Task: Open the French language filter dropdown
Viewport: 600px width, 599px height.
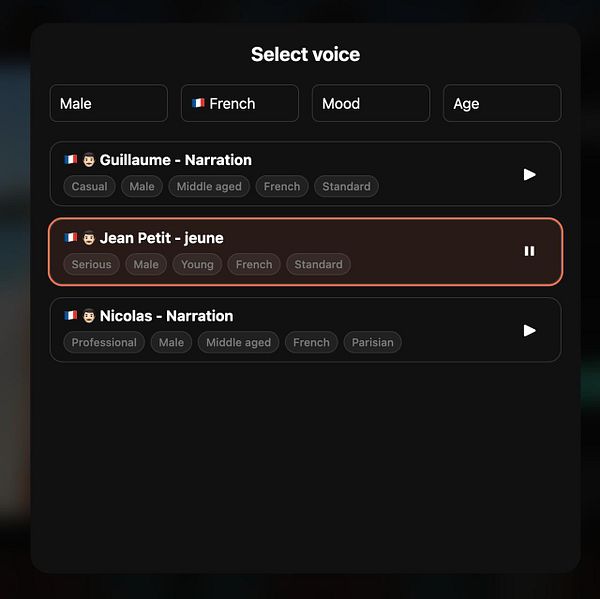Action: pyautogui.click(x=240, y=103)
